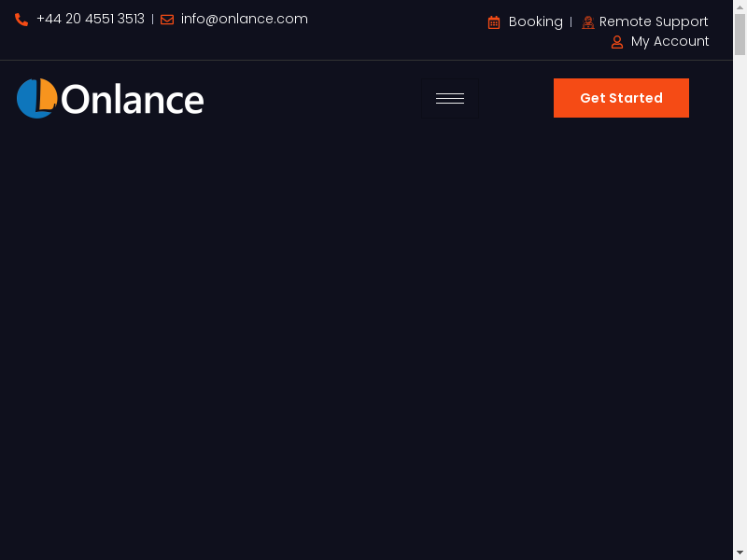Screen dimensions: 747x560
Task: Click the Onlance wordmark text
Action: pos(133,99)
